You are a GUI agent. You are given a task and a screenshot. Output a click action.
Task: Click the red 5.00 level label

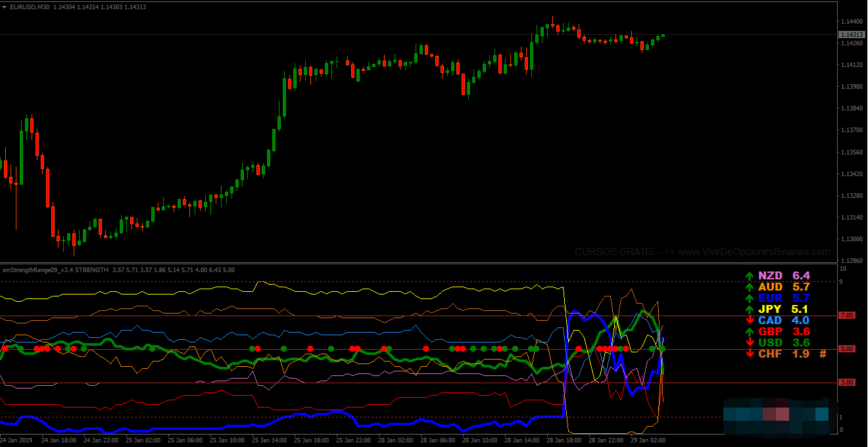(x=847, y=349)
